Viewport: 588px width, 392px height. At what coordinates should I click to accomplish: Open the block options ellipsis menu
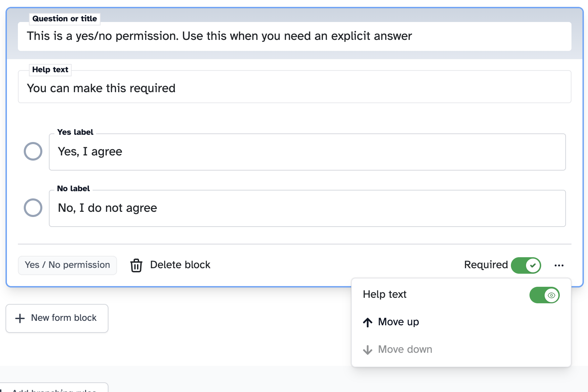[559, 265]
